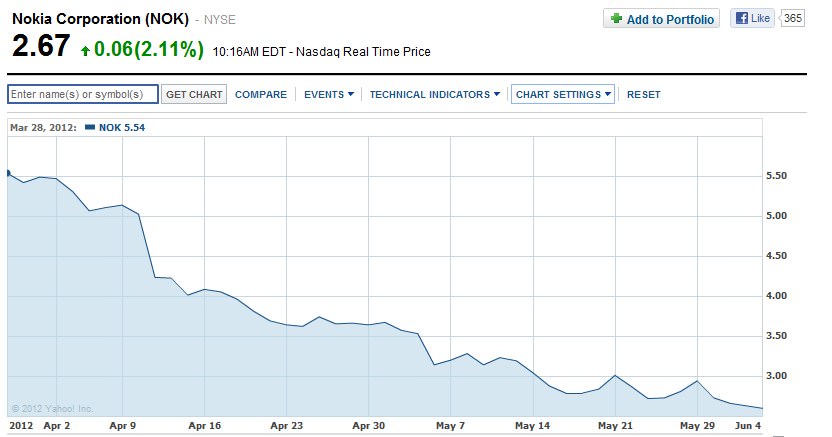Image resolution: width=832 pixels, height=437 pixels.
Task: Click the Apr 2 date label
Action: [56, 425]
